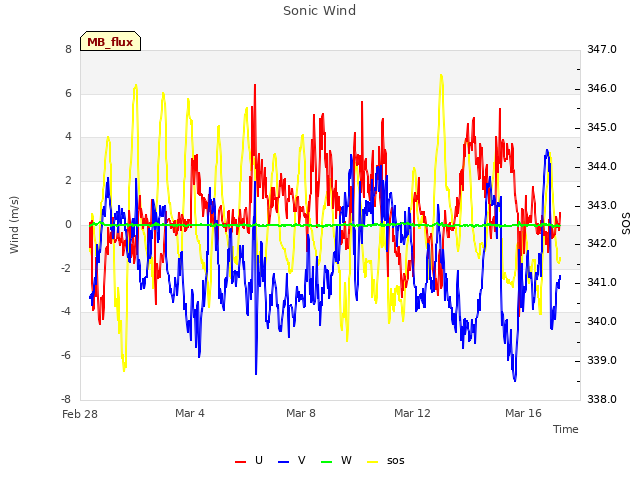Click the 340.0 tick on sos axis
Image resolution: width=640 pixels, height=480 pixels.
(602, 322)
